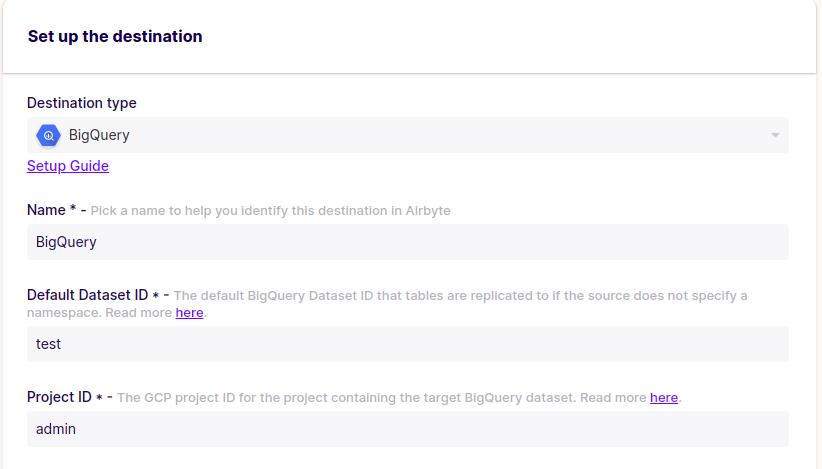Click the 'Set up the destination' heading
Image resolution: width=822 pixels, height=469 pixels.
coord(115,36)
